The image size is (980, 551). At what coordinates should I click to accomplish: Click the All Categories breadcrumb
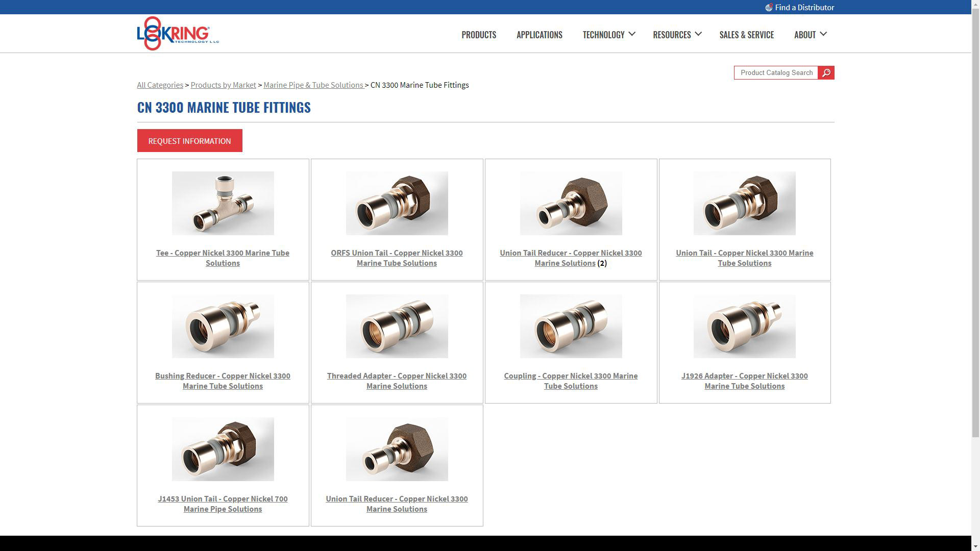(x=160, y=85)
